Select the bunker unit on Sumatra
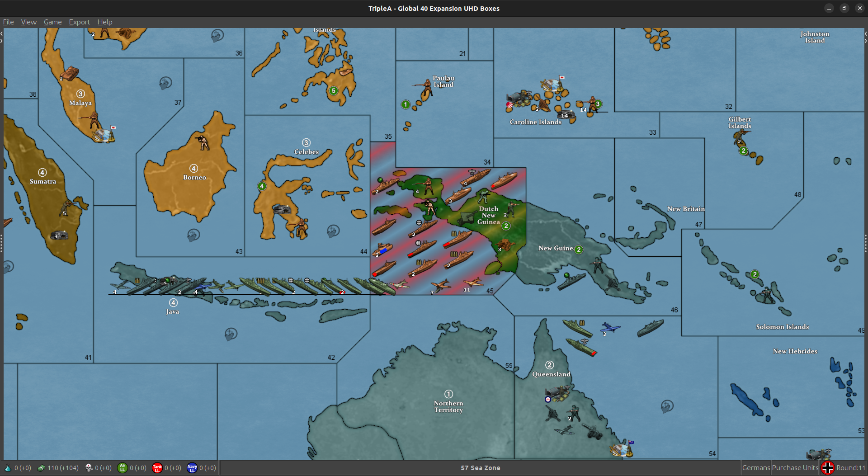The image size is (868, 476). click(x=60, y=235)
